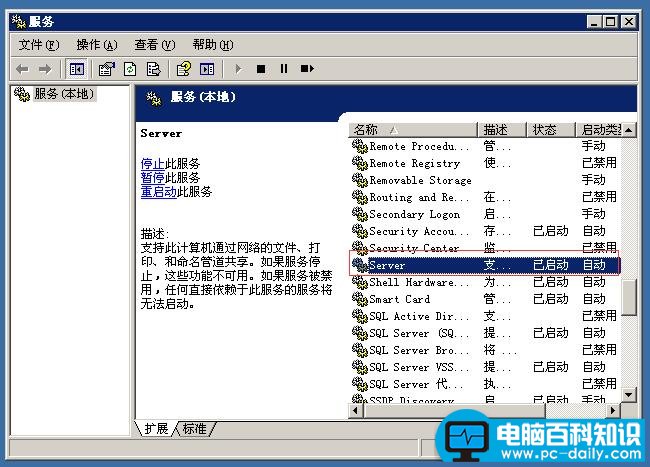Switch to the 扩展 tab
The height and width of the screenshot is (467, 650).
coord(156,428)
